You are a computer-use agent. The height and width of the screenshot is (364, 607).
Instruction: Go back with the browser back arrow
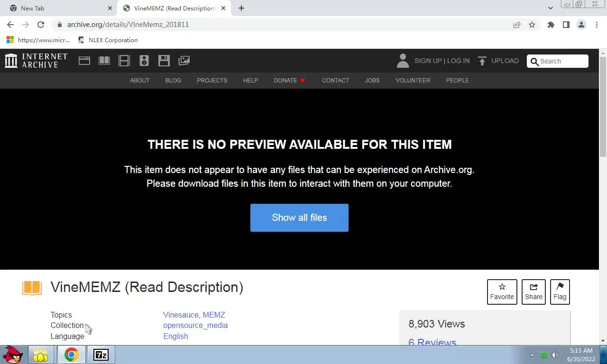[10, 25]
